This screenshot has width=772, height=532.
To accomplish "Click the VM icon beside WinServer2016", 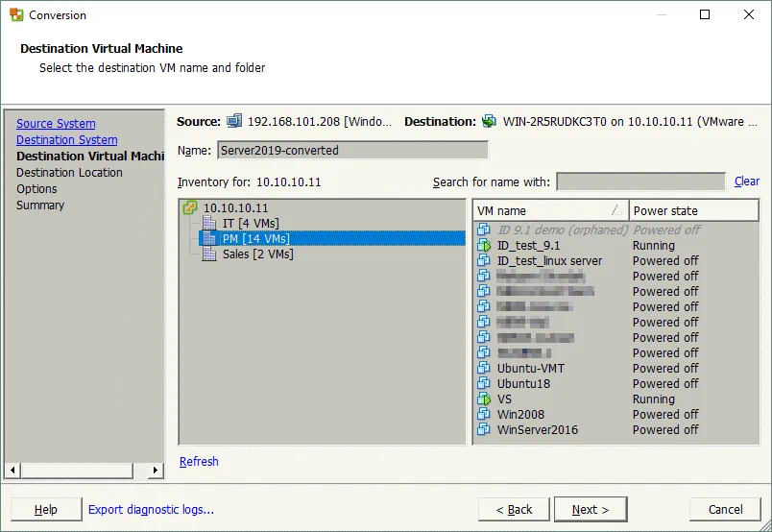I will point(484,430).
